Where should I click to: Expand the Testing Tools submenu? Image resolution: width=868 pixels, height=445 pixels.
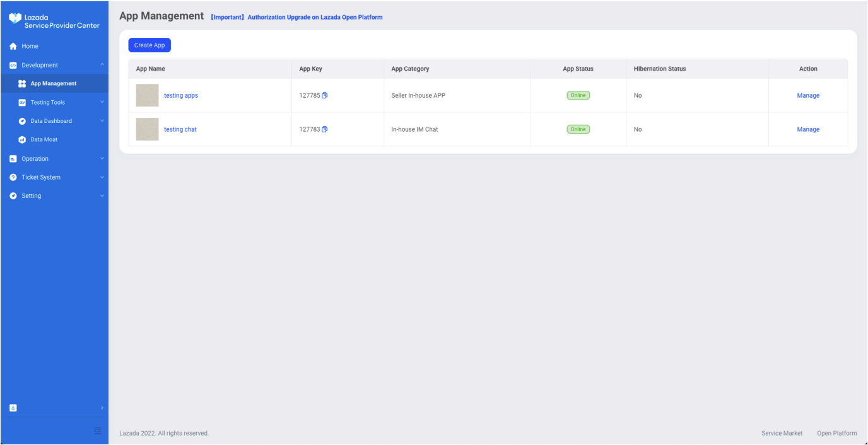click(102, 102)
